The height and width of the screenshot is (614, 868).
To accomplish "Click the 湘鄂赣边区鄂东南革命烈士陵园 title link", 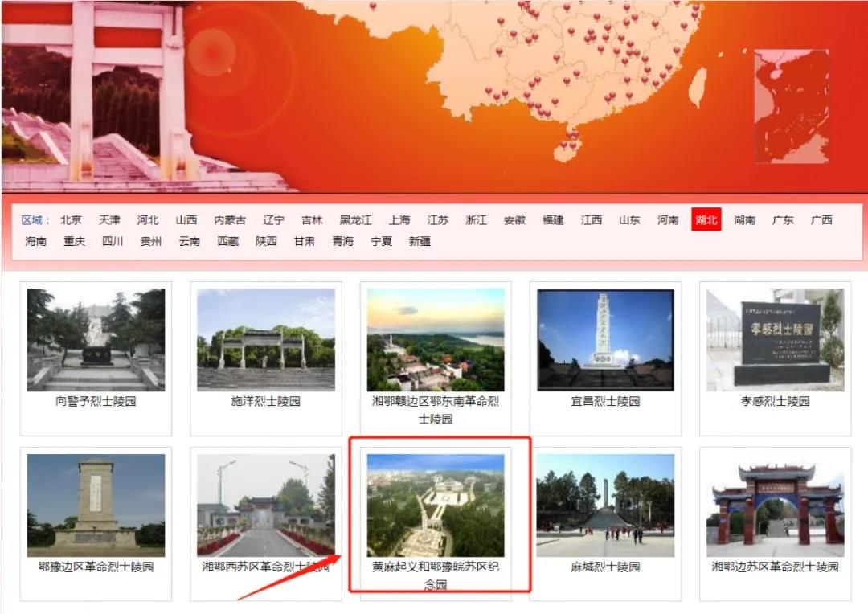I will [x=436, y=409].
